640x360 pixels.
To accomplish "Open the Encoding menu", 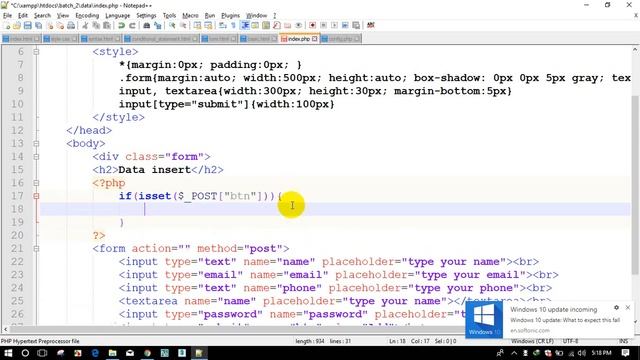I will tap(87, 16).
